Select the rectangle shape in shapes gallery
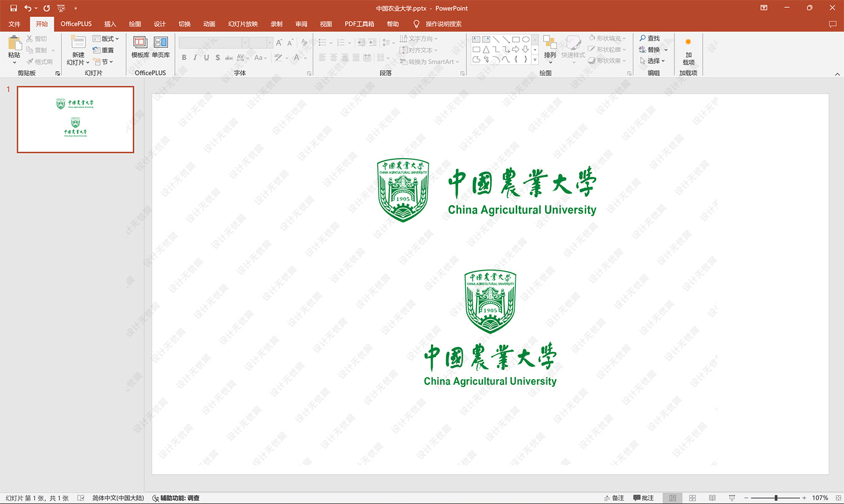844x504 pixels. coord(515,39)
